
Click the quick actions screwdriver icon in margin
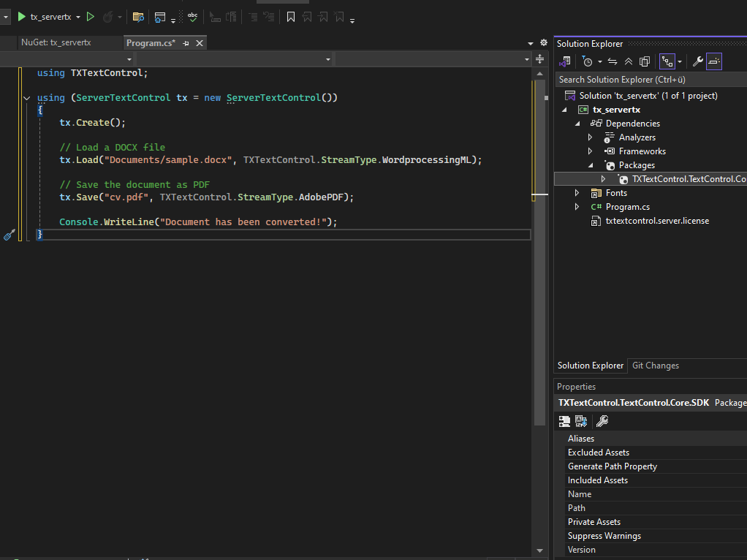(x=9, y=235)
